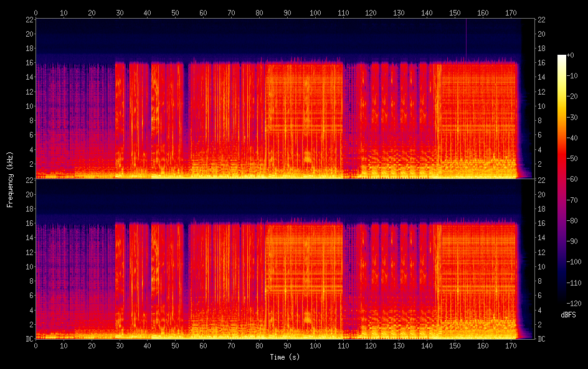Viewport: 588px width, 369px height.
Task: Click the thin vertical spike above 16 kHz in the upper channel
Action: (466, 37)
